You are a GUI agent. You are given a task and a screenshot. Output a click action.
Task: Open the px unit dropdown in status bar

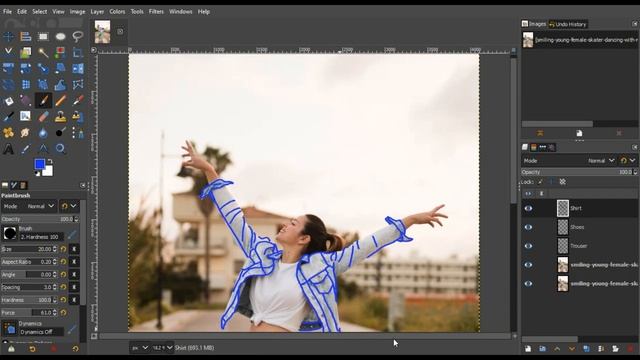coord(139,348)
